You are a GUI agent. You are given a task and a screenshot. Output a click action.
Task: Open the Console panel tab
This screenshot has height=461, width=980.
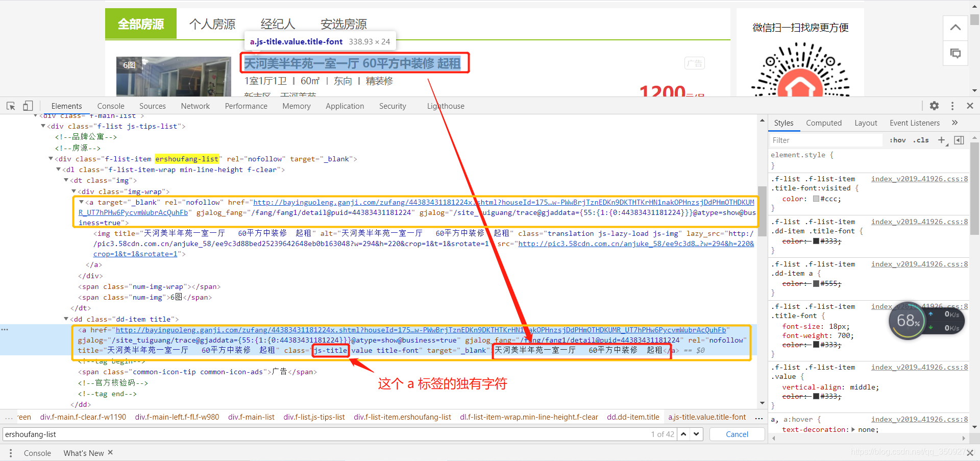(x=111, y=106)
